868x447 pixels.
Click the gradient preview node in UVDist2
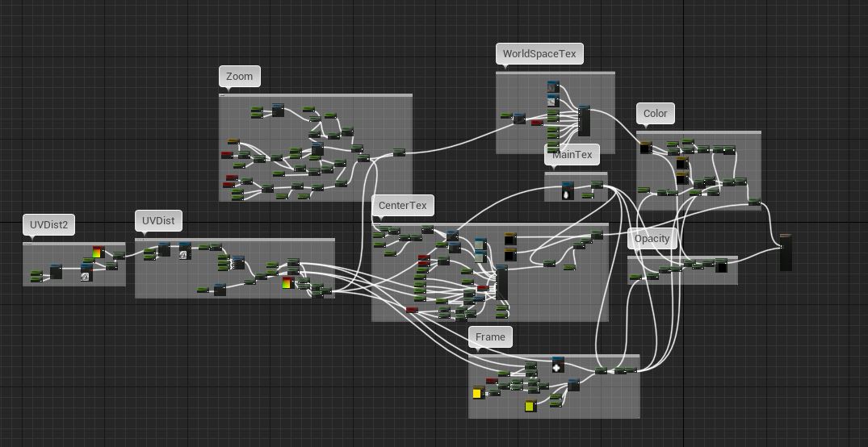98,253
